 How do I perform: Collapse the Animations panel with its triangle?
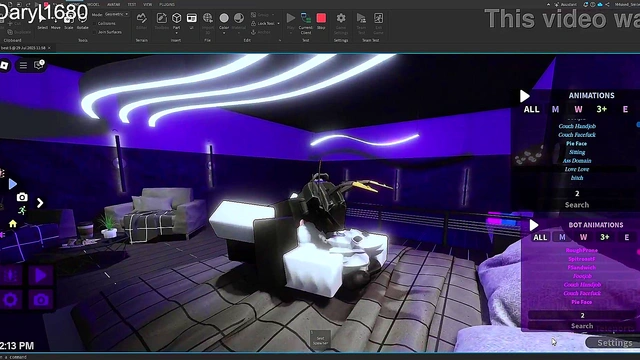point(524,96)
